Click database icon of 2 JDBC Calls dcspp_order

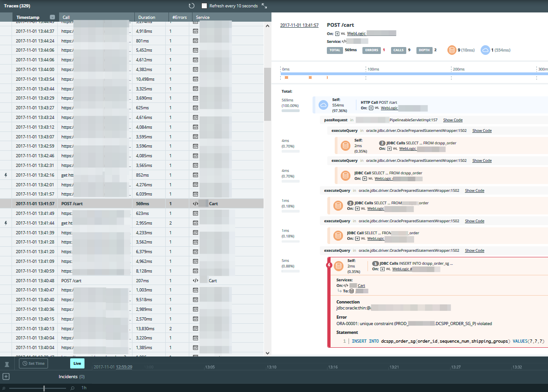(345, 146)
